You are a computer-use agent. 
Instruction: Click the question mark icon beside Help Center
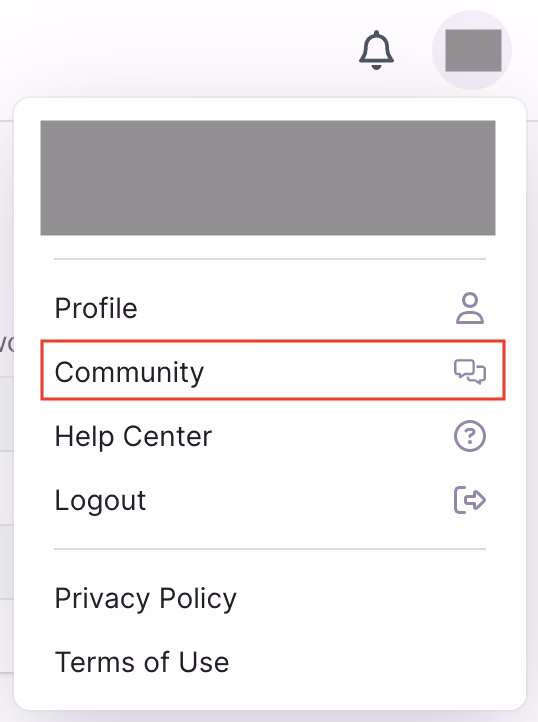470,436
